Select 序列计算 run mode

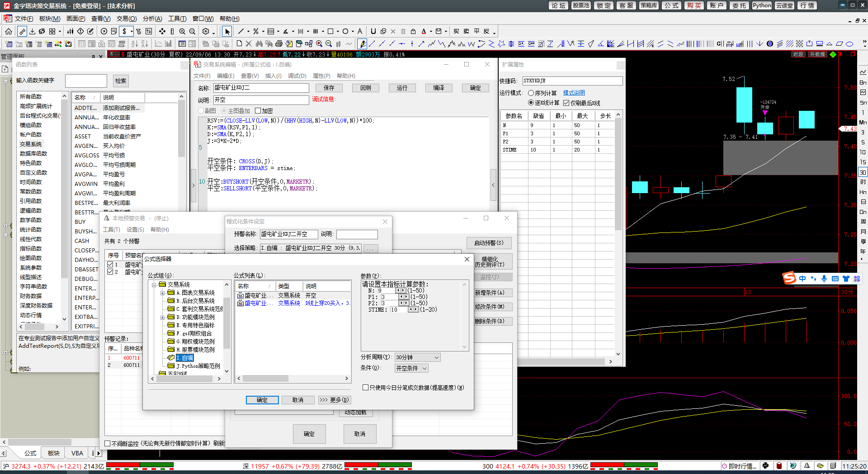(531, 93)
